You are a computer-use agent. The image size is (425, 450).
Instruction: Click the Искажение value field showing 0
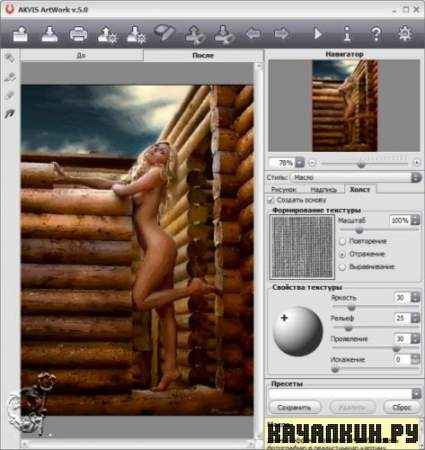(x=402, y=359)
